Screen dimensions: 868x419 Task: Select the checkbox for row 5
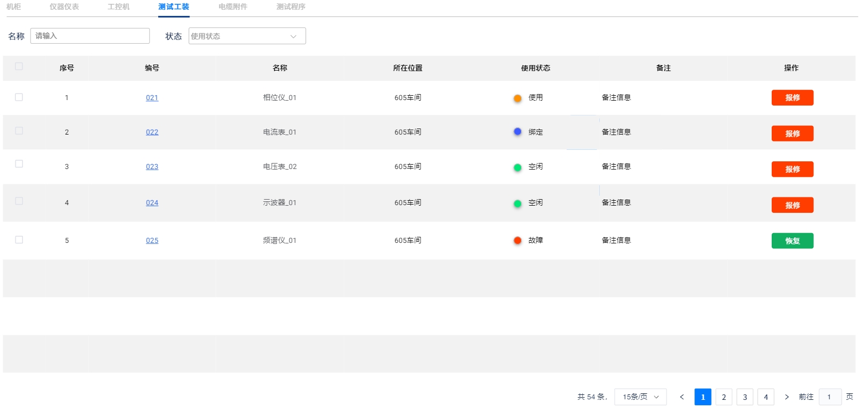[x=19, y=240]
